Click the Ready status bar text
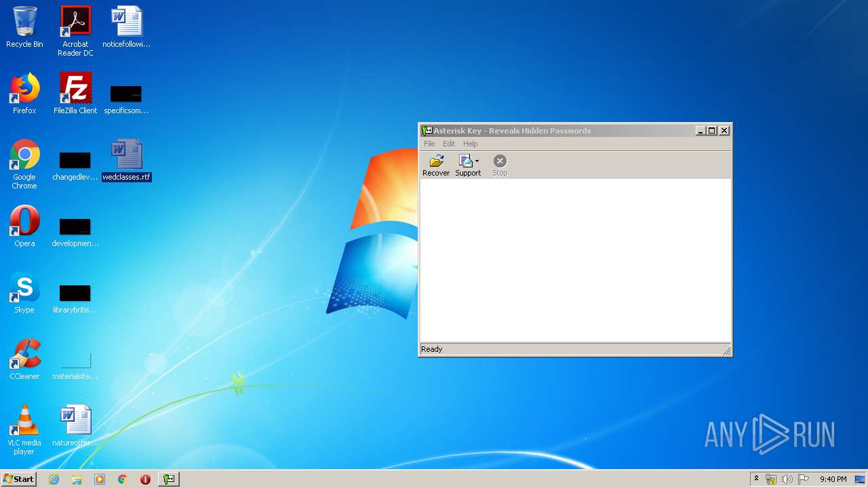868x488 pixels. point(432,350)
